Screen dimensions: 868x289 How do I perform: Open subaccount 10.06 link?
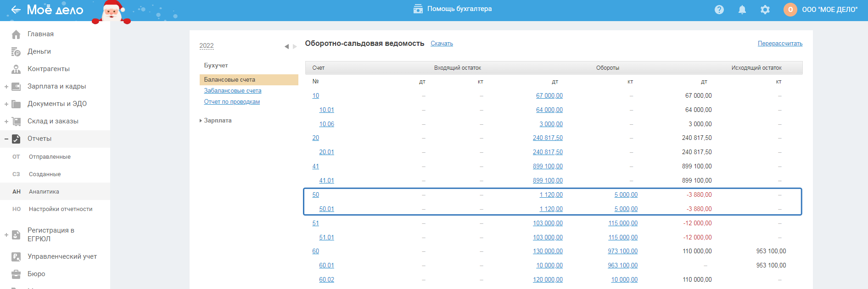coord(327,124)
